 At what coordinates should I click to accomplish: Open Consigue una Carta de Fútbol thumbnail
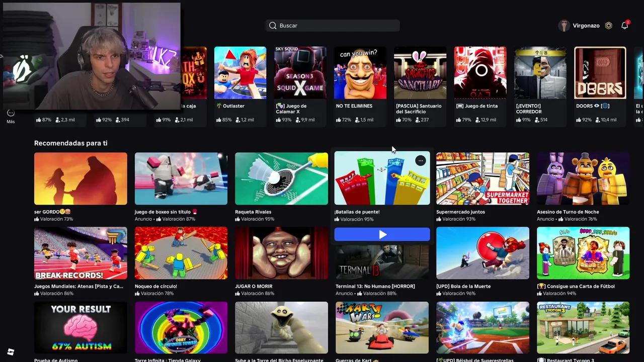coord(583,253)
